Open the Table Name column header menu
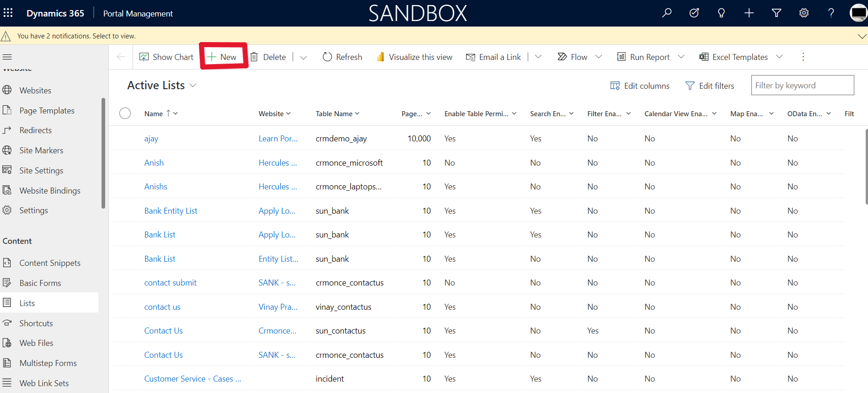The width and height of the screenshot is (868, 393). tap(338, 113)
